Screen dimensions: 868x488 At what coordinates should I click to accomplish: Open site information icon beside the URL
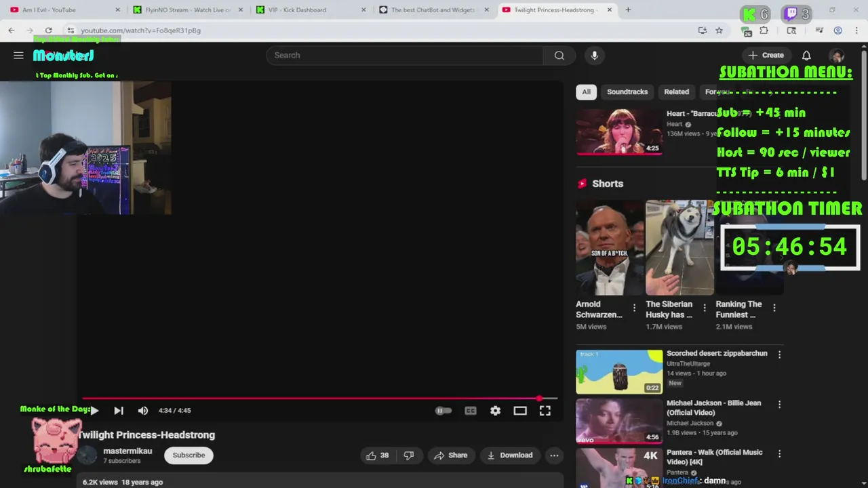(70, 30)
